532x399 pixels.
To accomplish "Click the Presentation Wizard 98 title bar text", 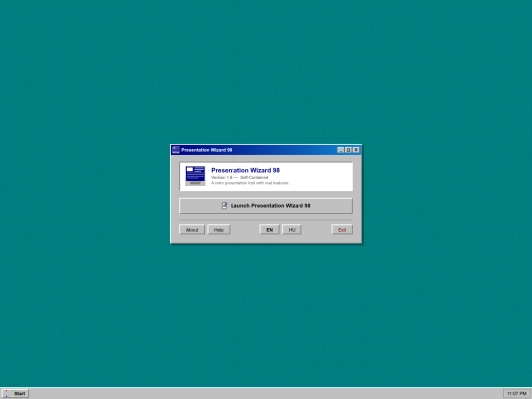I will (207, 150).
